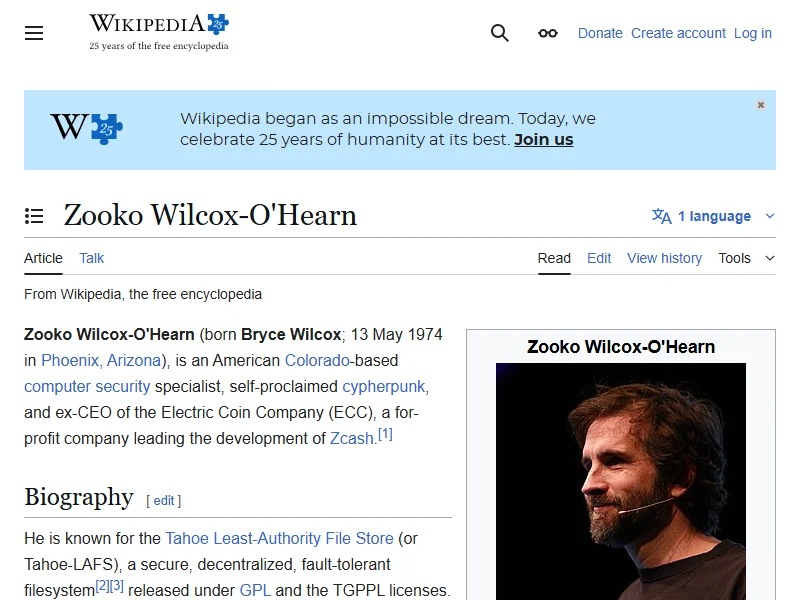Expand the Tools dropdown chevron
Image resolution: width=800 pixels, height=600 pixels.
tap(770, 258)
